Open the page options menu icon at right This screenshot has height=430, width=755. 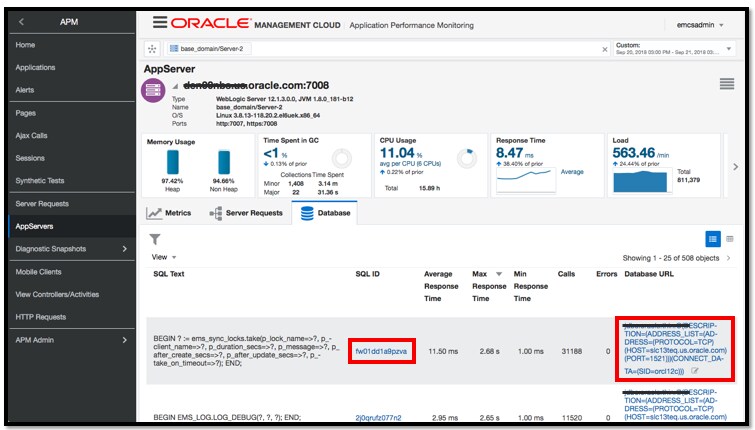(727, 84)
